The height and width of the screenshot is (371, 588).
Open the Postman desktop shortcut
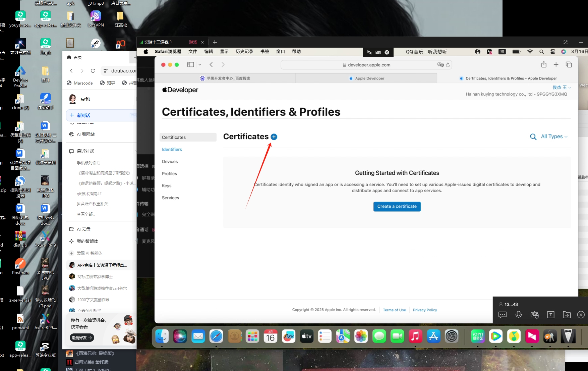click(20, 267)
